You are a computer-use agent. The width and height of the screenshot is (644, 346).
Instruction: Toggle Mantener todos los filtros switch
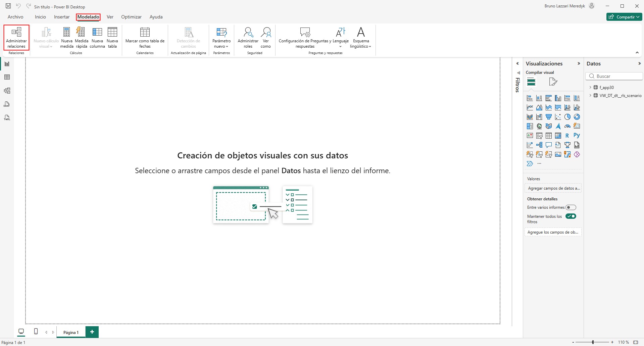[571, 216]
